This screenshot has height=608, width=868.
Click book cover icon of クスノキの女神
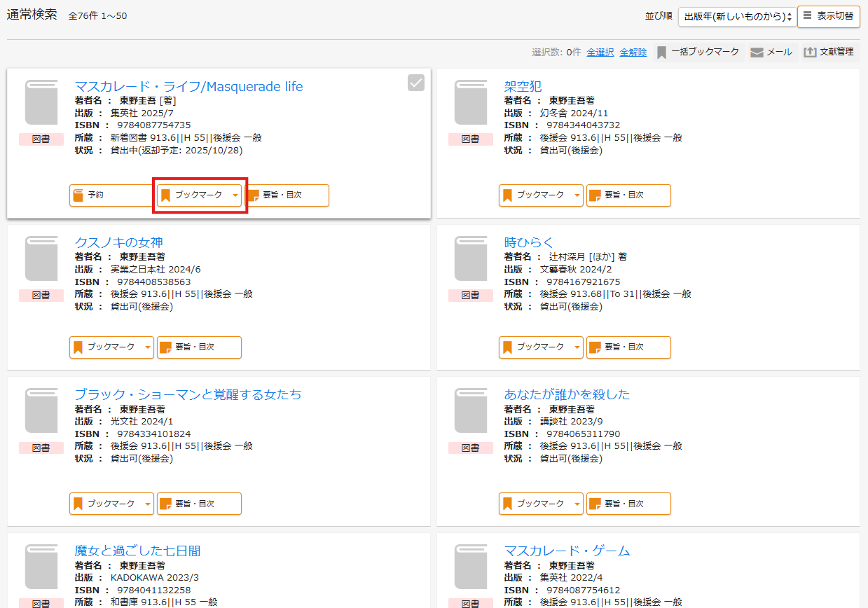41,258
